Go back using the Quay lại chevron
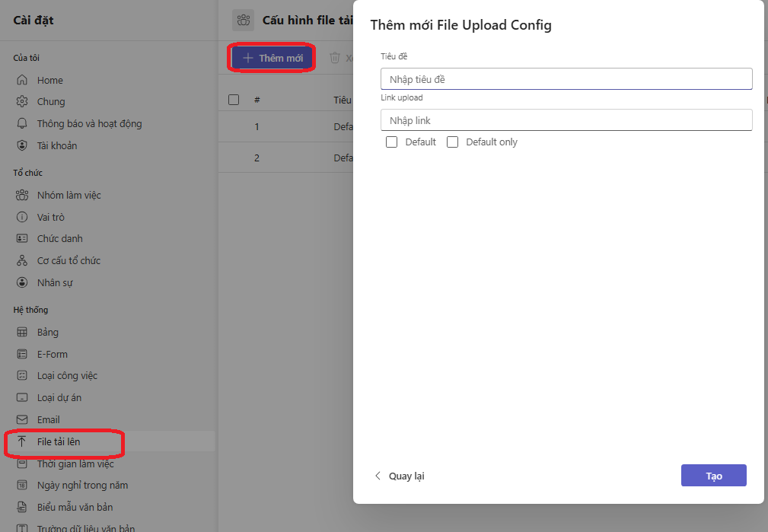Screen dimensions: 768x532 click(378, 476)
